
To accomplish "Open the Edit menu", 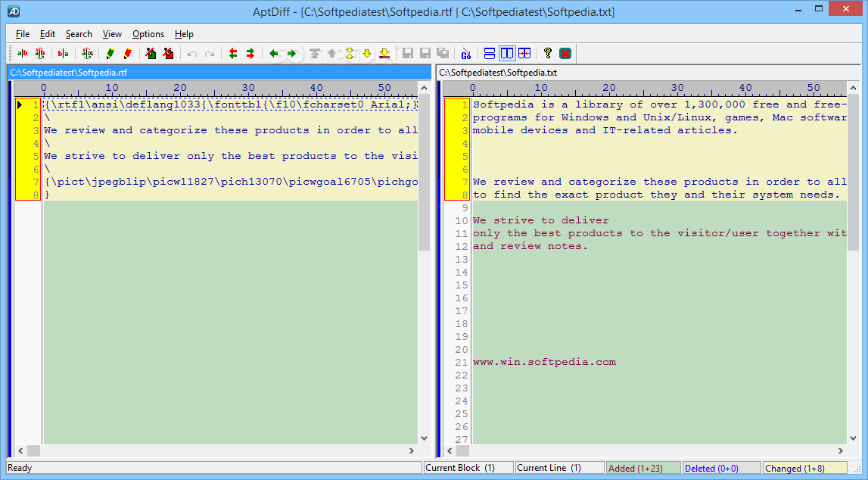I will [48, 34].
